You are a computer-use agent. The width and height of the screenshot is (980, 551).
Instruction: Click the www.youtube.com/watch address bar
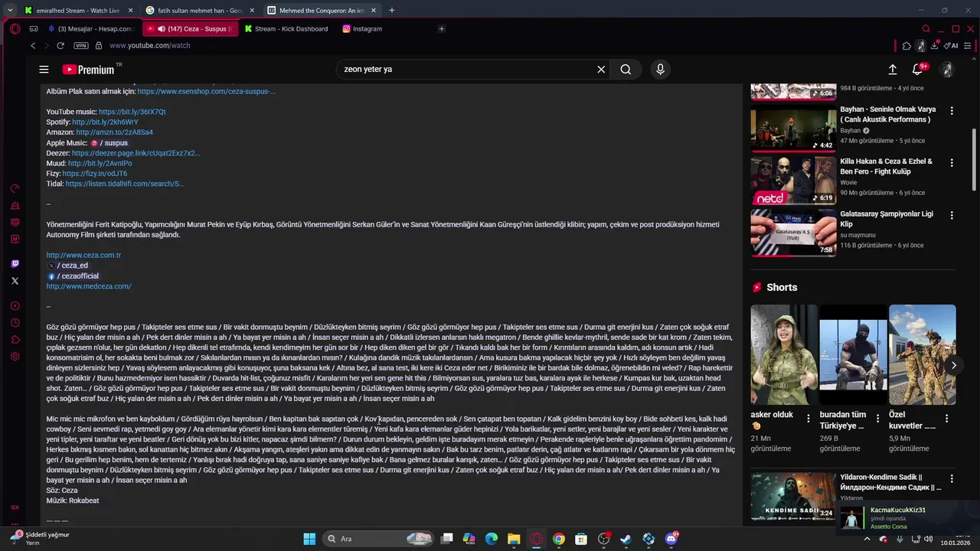150,46
